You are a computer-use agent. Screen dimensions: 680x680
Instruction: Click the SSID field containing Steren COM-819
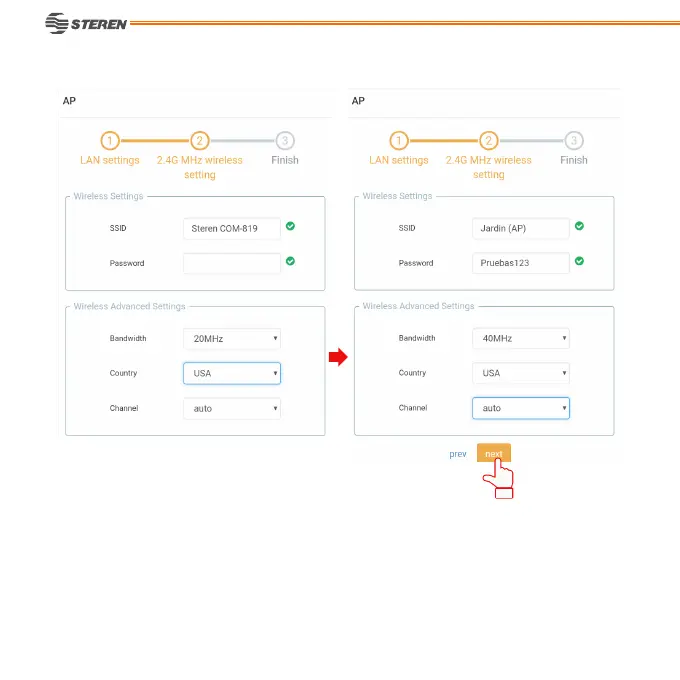click(232, 229)
